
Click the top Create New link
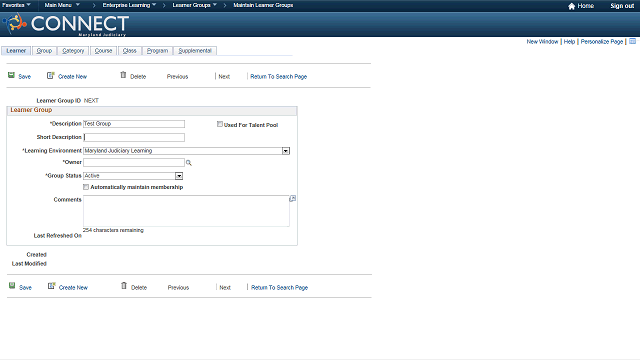72,77
